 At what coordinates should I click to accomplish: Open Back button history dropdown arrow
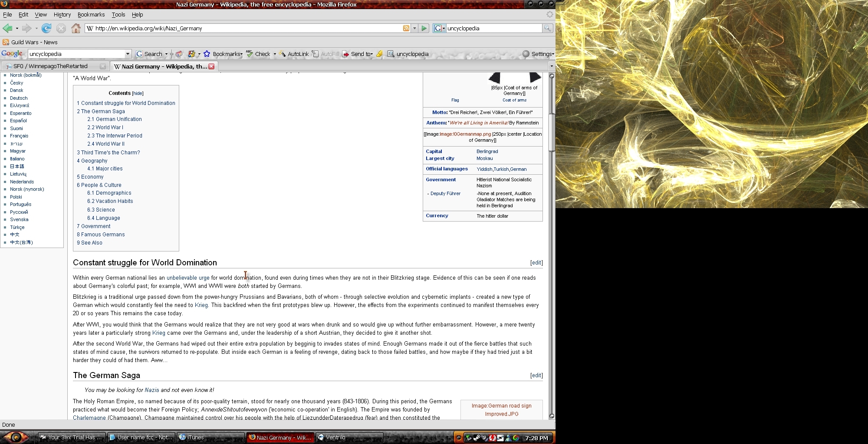pyautogui.click(x=17, y=29)
